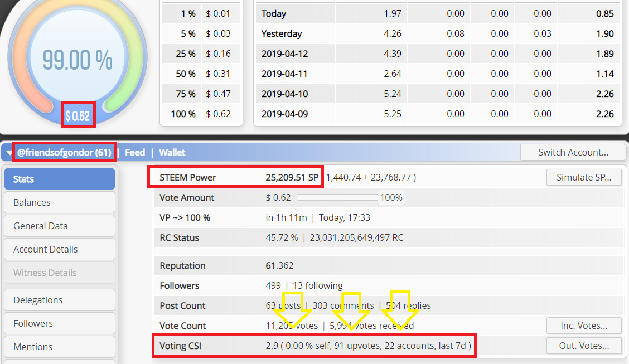The height and width of the screenshot is (364, 629).
Task: Open the Feed link
Action: pos(135,152)
